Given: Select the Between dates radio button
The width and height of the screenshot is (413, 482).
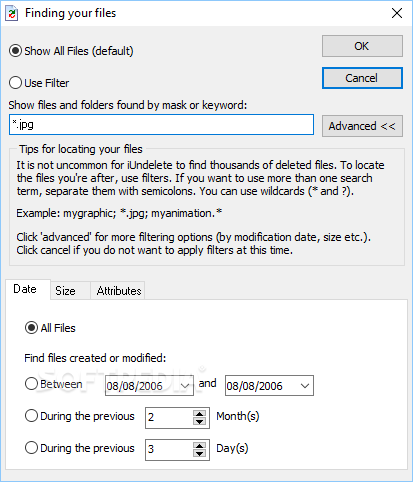Looking at the screenshot, I should coord(54,384).
